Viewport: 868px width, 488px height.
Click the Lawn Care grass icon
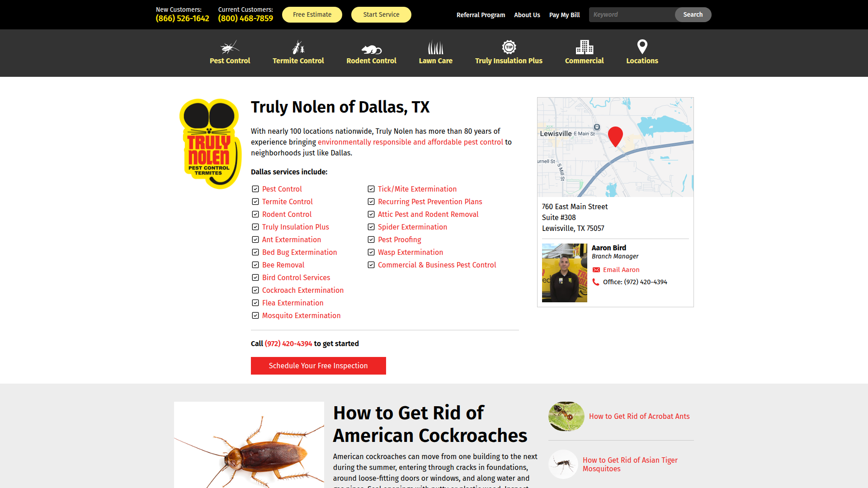[435, 47]
